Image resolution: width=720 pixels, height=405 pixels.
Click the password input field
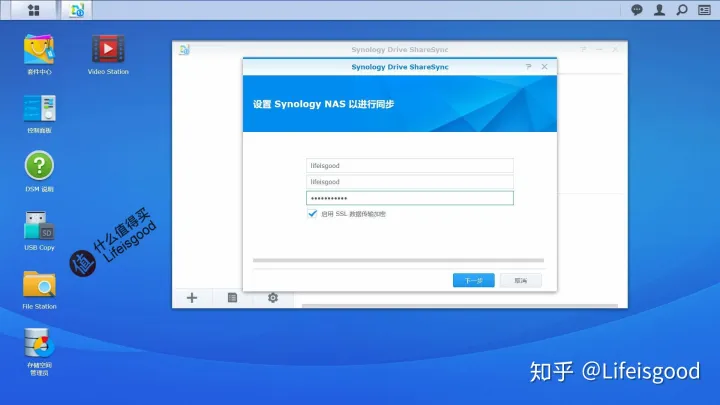point(410,198)
